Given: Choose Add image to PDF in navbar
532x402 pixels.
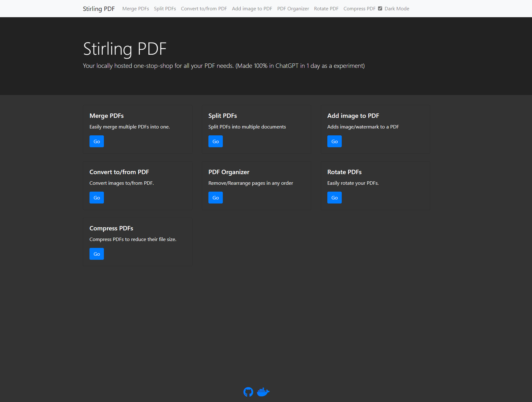Looking at the screenshot, I should (x=252, y=9).
